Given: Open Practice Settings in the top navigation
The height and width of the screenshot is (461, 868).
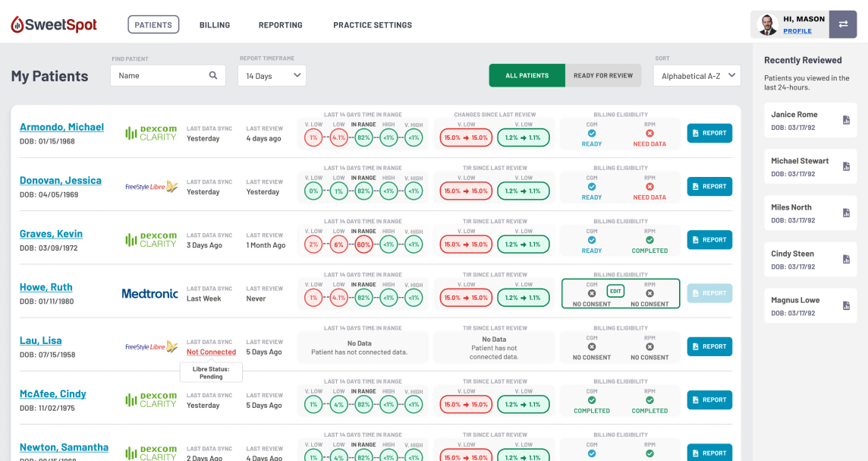Looking at the screenshot, I should point(373,25).
